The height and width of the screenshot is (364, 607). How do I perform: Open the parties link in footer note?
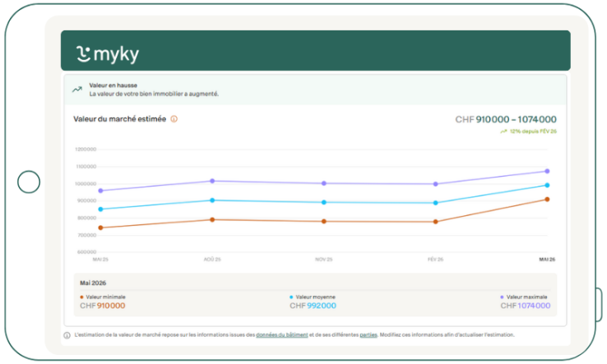368,335
